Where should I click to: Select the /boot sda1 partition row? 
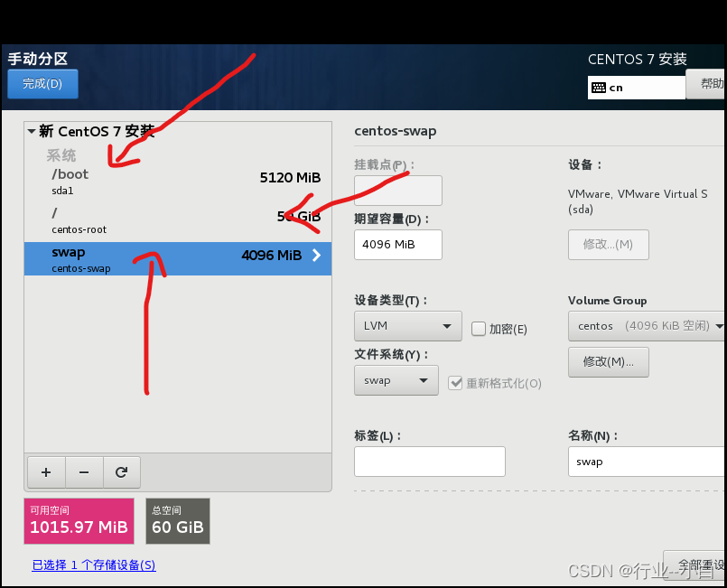(x=178, y=182)
